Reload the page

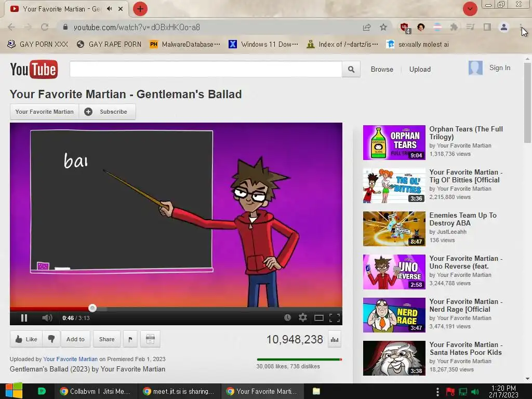click(45, 27)
